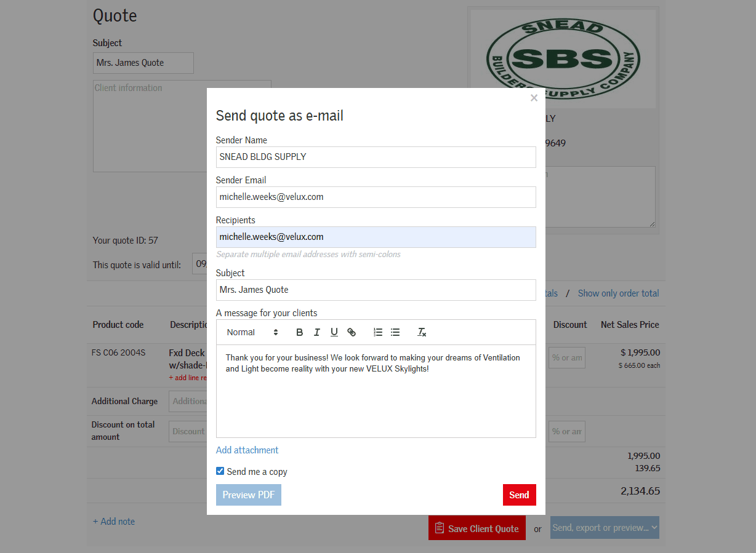Click total amount 2,134.65
The image size is (756, 553).
tap(640, 491)
